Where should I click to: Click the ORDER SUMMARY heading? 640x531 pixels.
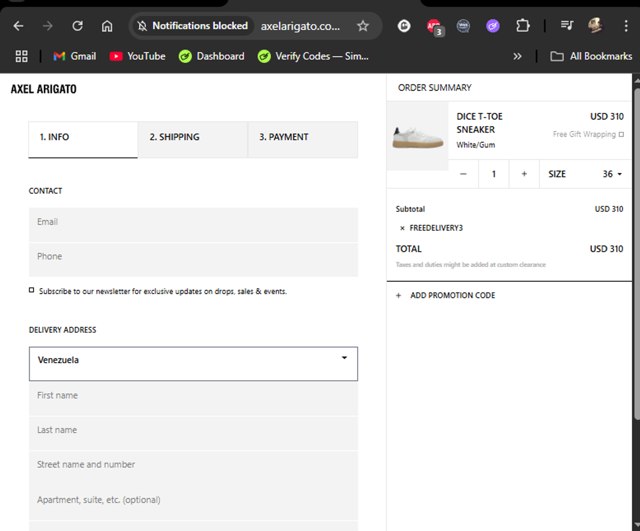pyautogui.click(x=435, y=88)
